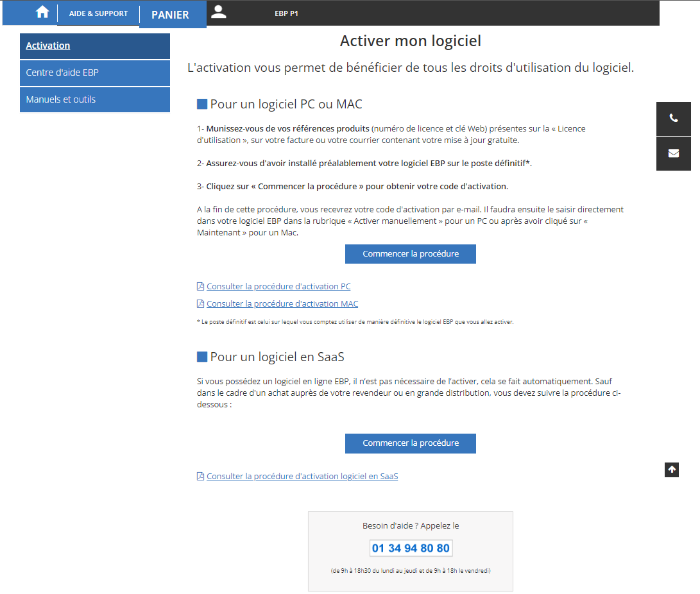Select Activation in the sidebar
Image resolution: width=700 pixels, height=594 pixels.
(95, 46)
